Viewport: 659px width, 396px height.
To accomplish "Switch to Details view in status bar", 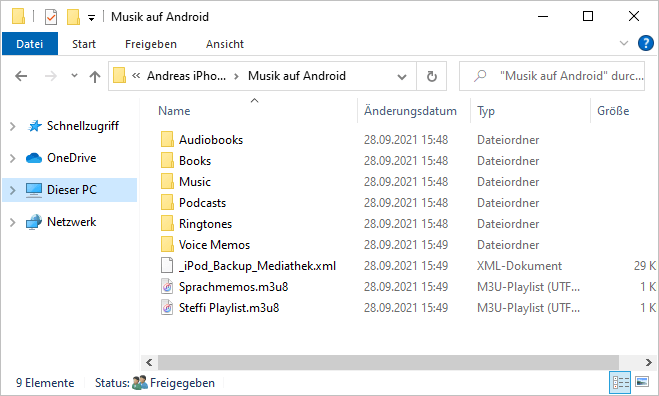I will coord(620,382).
